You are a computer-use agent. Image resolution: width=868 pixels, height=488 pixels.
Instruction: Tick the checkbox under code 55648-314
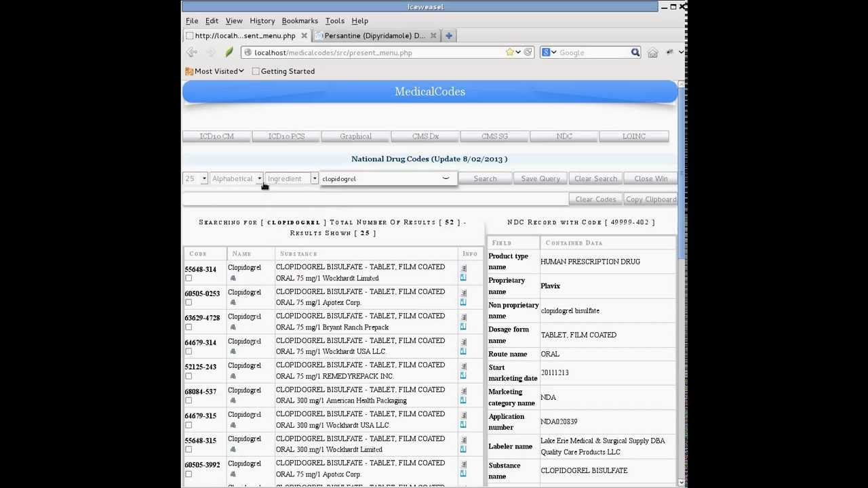pos(189,278)
